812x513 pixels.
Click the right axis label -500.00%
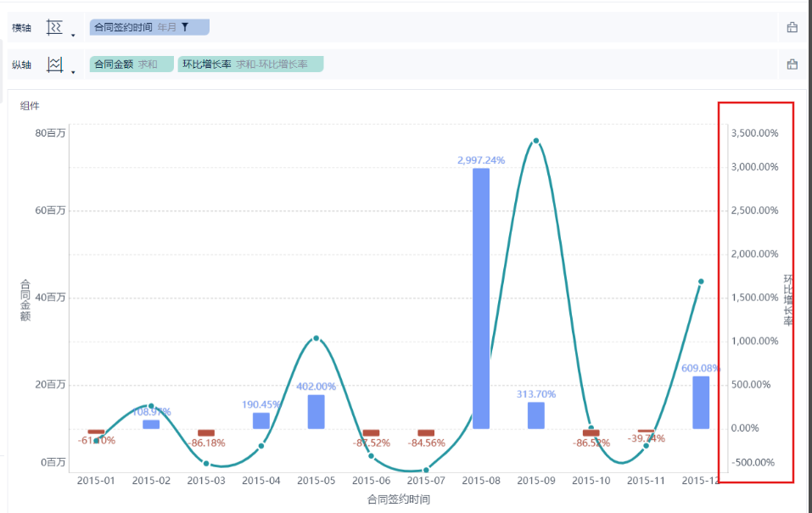[x=754, y=462]
